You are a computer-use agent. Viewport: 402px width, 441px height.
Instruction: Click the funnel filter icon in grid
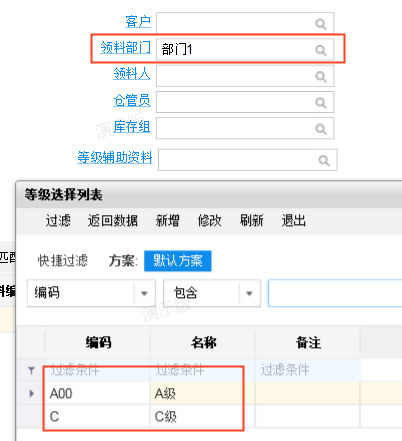(x=31, y=370)
